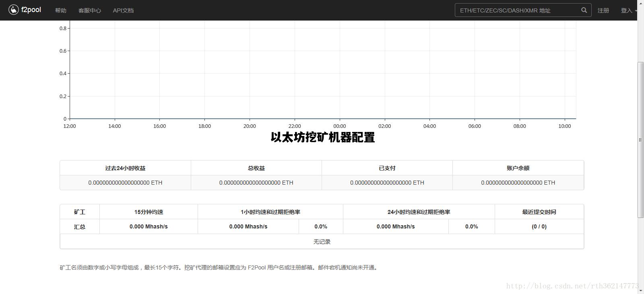Click the f2pool logo
The width and height of the screenshot is (644, 294).
click(25, 10)
